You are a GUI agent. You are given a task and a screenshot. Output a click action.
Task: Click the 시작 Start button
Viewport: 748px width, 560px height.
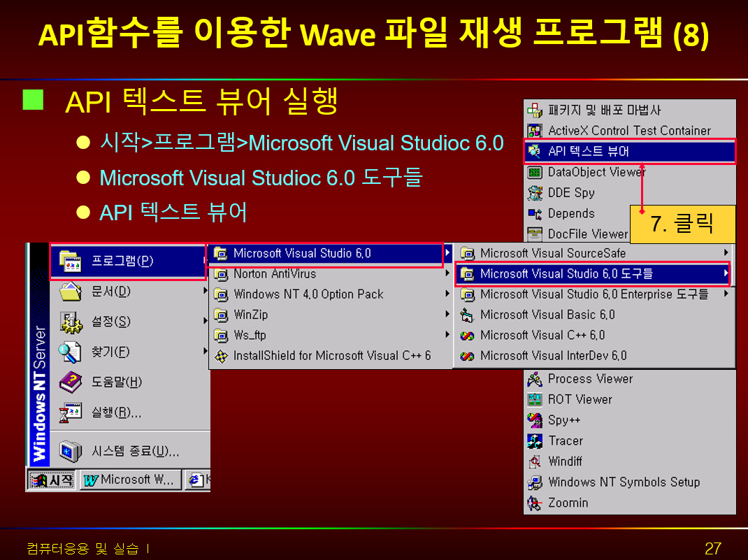click(52, 480)
